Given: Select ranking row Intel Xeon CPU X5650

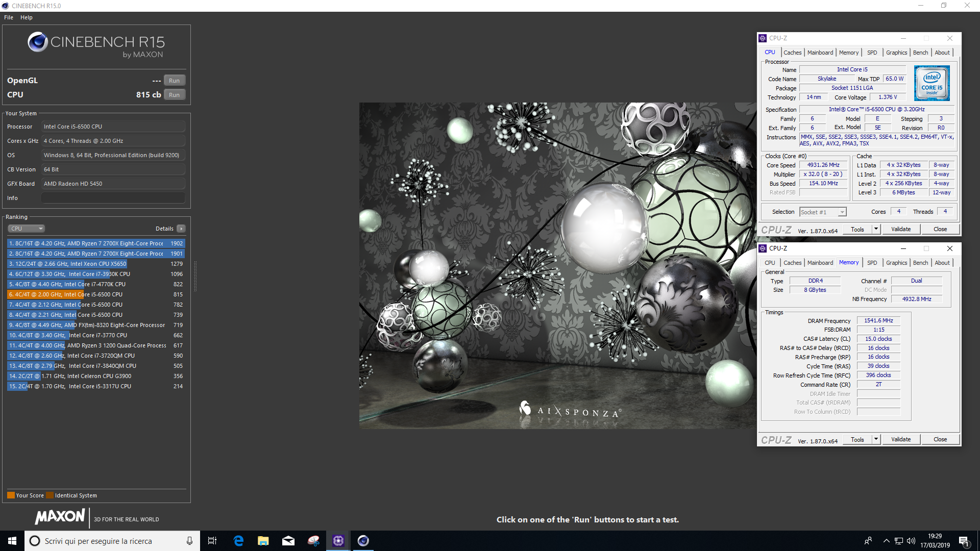Looking at the screenshot, I should pyautogui.click(x=96, y=264).
